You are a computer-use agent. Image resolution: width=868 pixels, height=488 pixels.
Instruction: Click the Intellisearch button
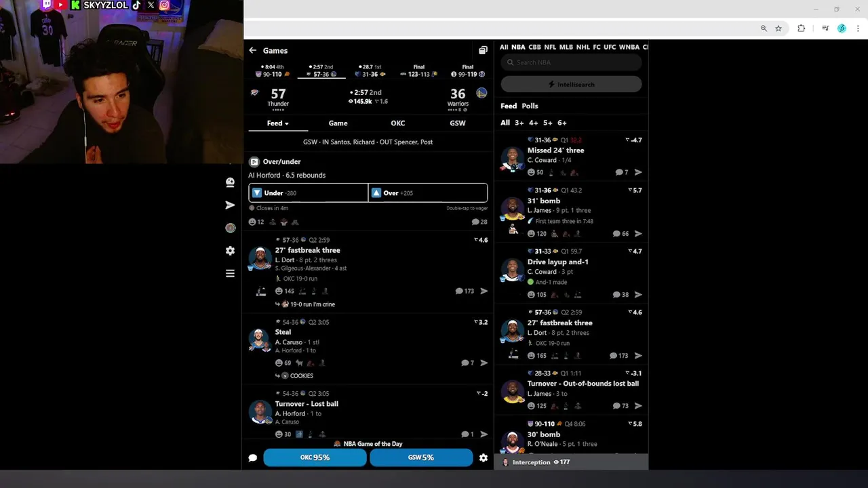click(571, 84)
